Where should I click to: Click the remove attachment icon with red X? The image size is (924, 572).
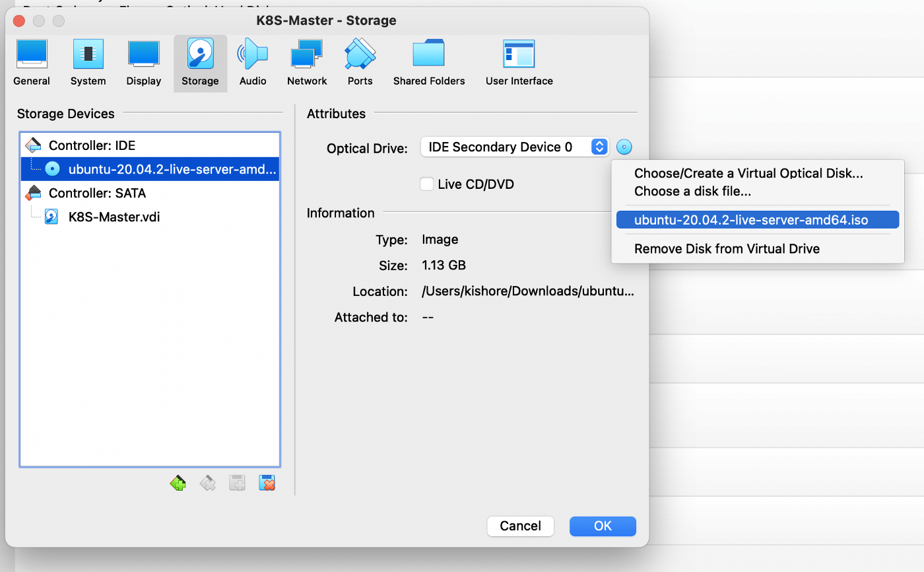click(267, 483)
